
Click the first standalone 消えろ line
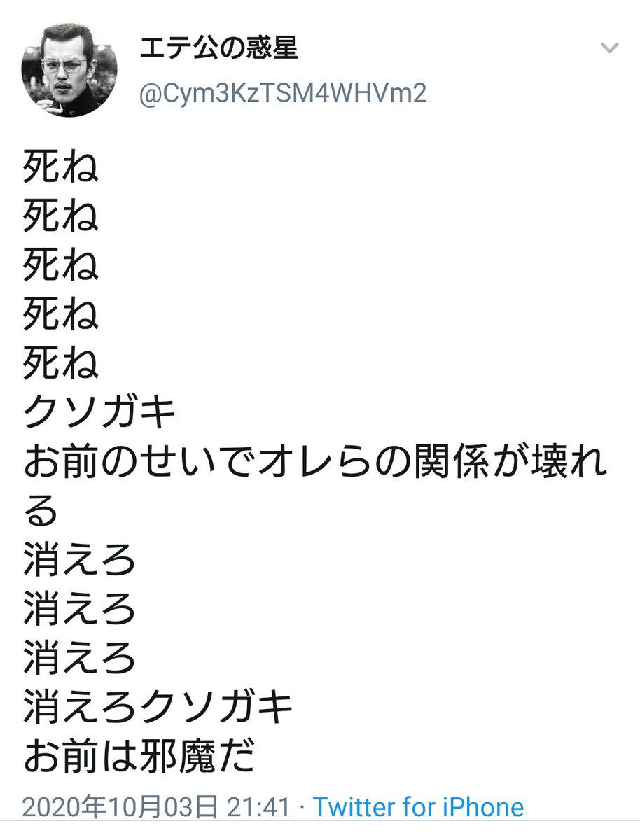point(79,561)
